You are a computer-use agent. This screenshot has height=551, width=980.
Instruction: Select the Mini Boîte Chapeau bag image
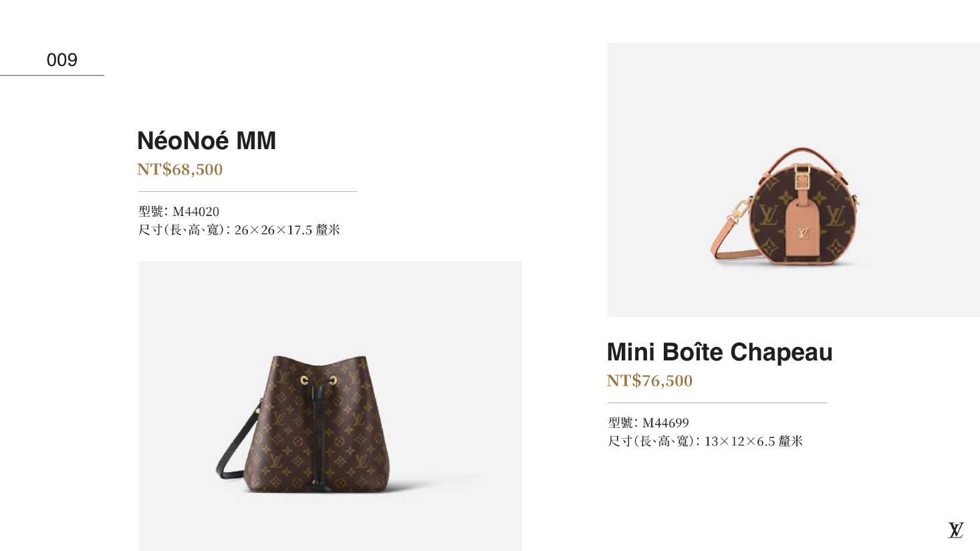pyautogui.click(x=793, y=180)
